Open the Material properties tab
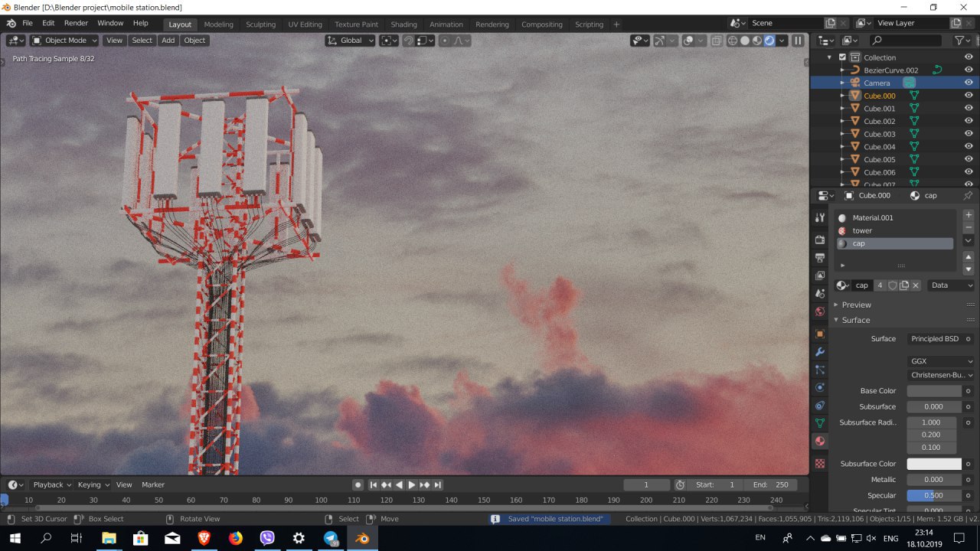 [820, 442]
